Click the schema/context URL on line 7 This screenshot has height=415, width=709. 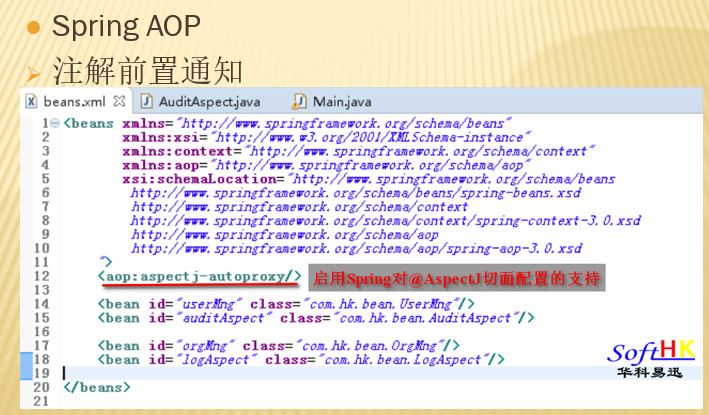point(299,207)
